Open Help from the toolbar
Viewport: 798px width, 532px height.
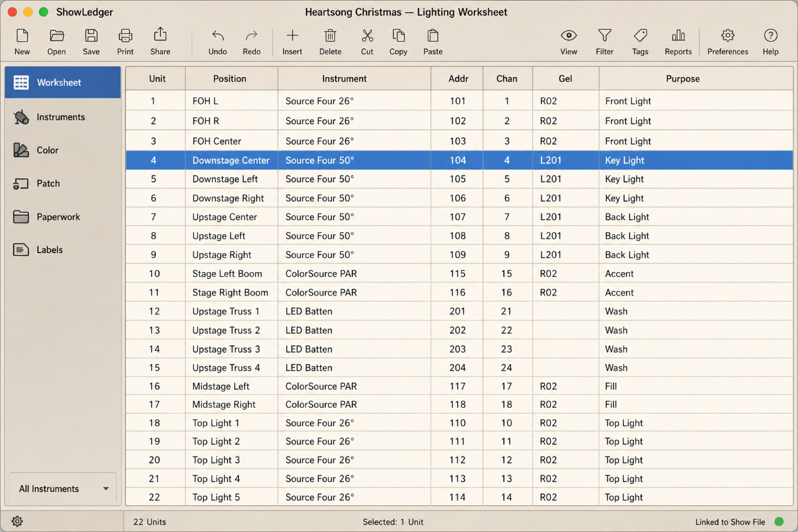[x=770, y=42]
